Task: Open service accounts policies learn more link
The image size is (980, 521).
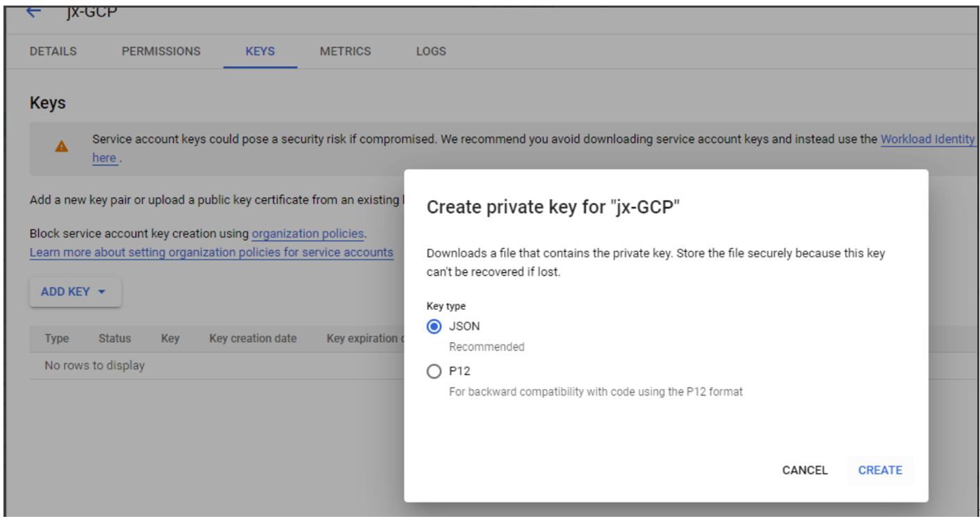Action: 211,251
